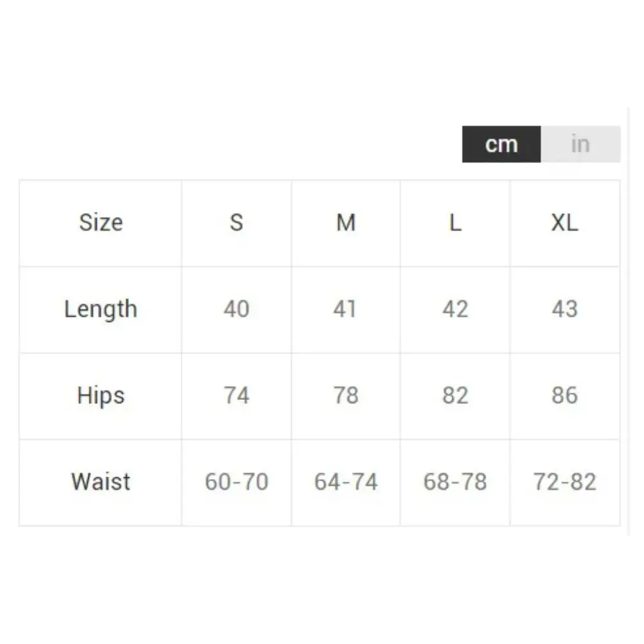Click the Length row label
Screen dimensions: 644x644
click(100, 310)
